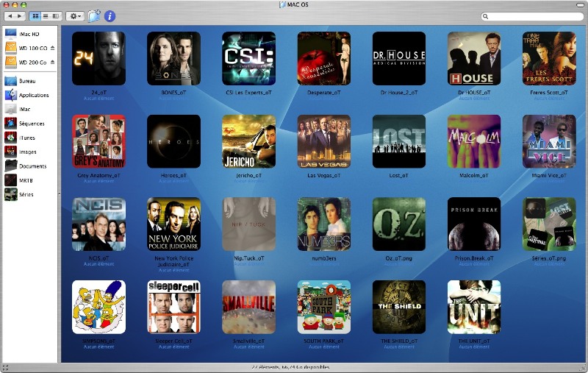588x373 pixels.
Task: Open the Action gear dropdown menu
Action: pos(75,16)
